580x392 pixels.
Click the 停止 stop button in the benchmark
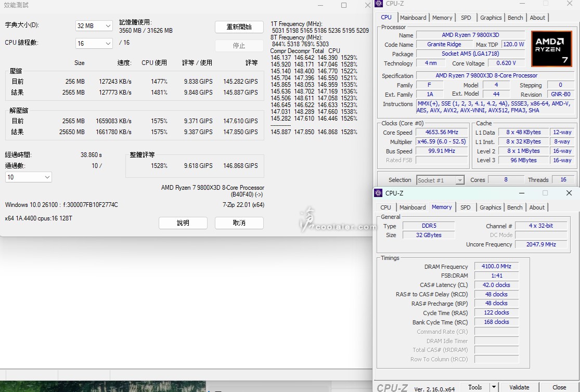click(x=239, y=45)
